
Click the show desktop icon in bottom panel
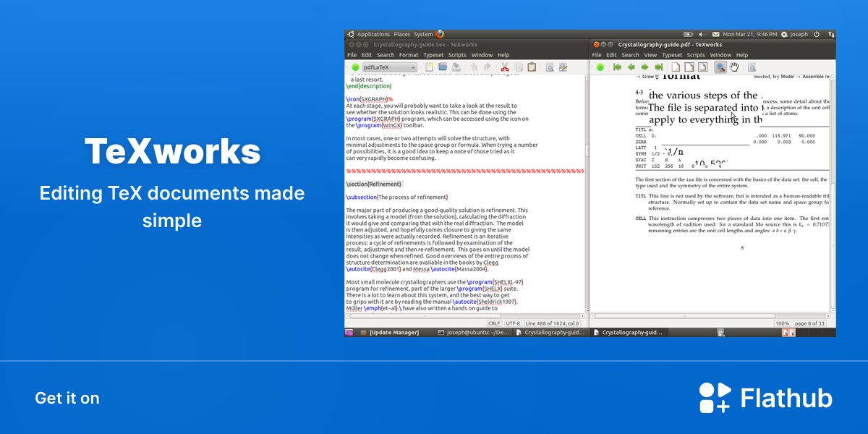click(349, 332)
